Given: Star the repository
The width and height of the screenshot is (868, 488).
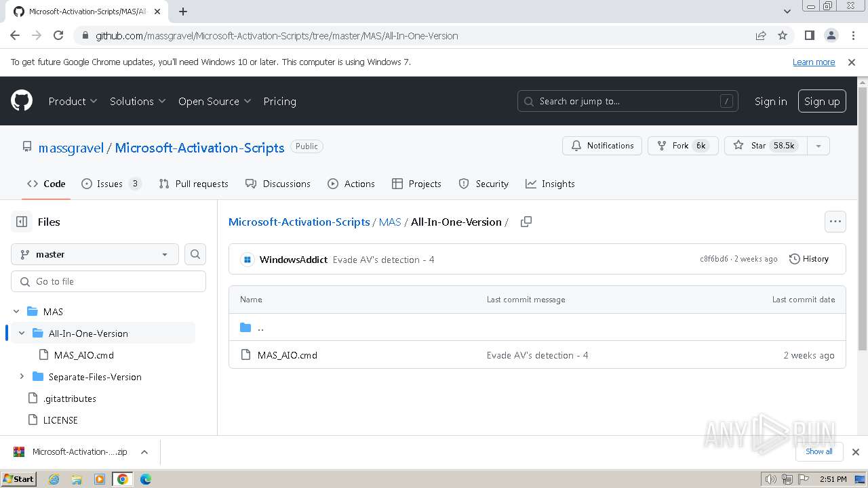Looking at the screenshot, I should click(x=766, y=146).
